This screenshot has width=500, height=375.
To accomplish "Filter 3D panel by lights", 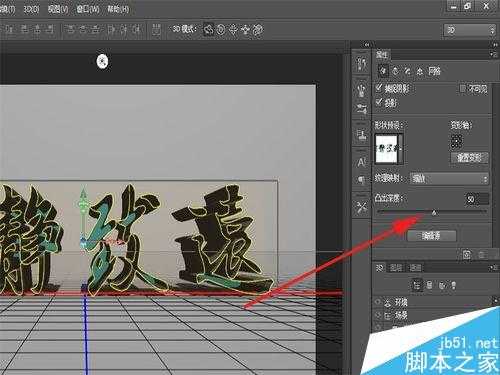I will pyautogui.click(x=453, y=285).
